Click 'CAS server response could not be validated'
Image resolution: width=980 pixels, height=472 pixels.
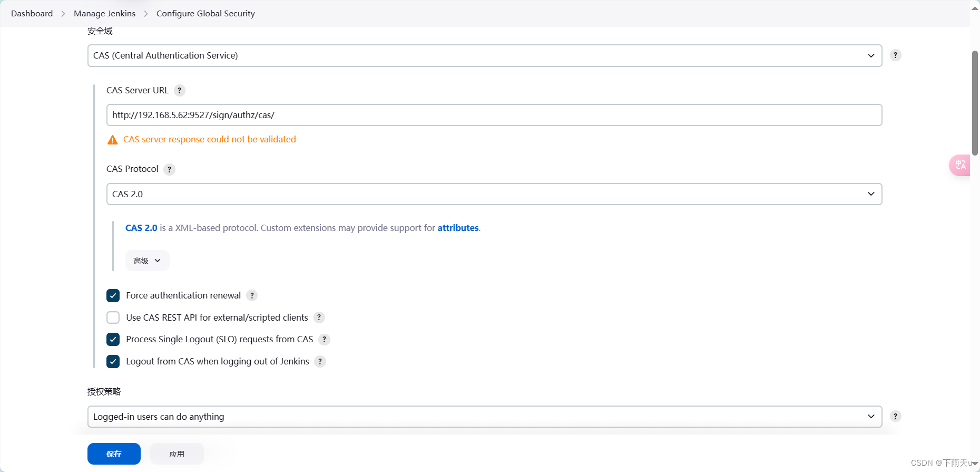(x=210, y=139)
